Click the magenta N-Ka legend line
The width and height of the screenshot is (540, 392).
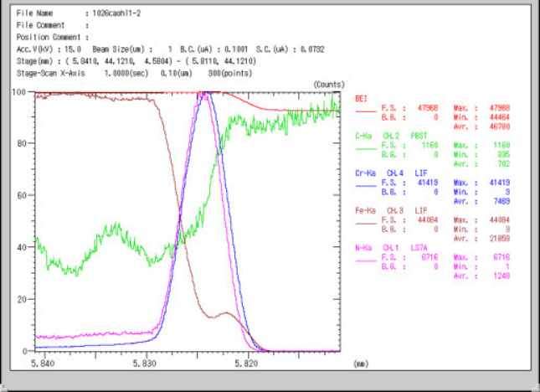click(x=366, y=260)
